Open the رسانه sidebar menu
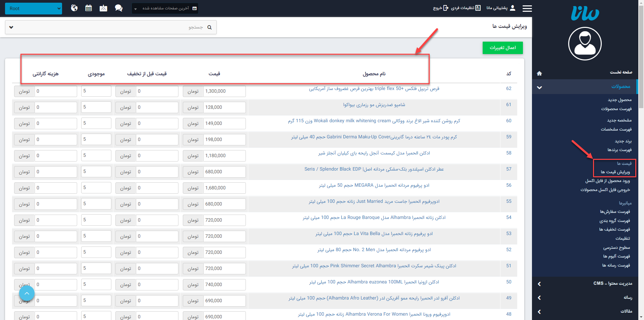 click(x=585, y=298)
